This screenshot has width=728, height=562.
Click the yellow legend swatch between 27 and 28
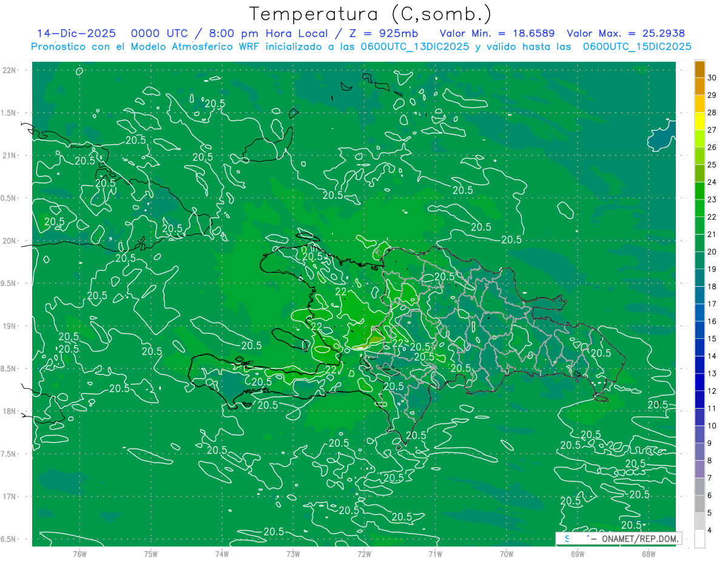pyautogui.click(x=699, y=121)
